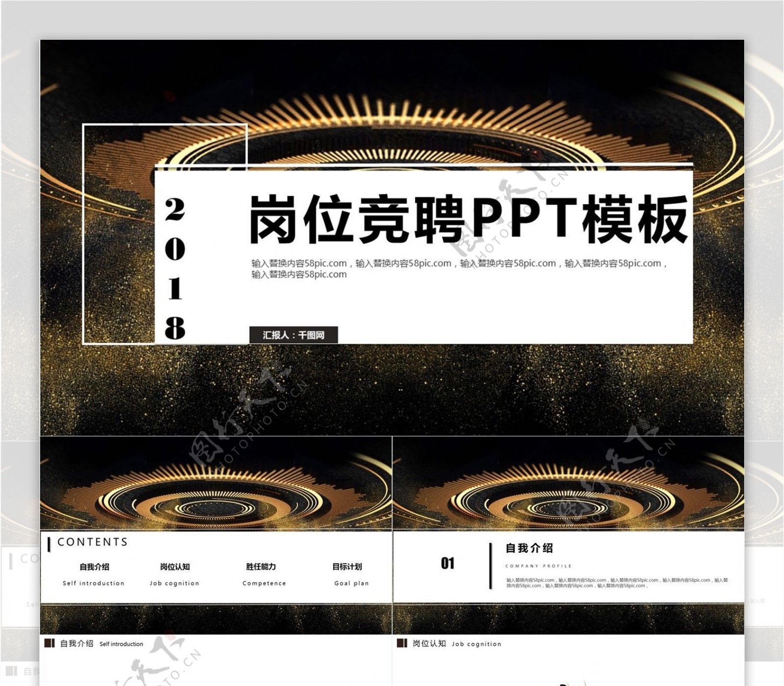The width and height of the screenshot is (784, 686).
Task: Click the square icon before 岗位认知 header
Action: pos(402,643)
